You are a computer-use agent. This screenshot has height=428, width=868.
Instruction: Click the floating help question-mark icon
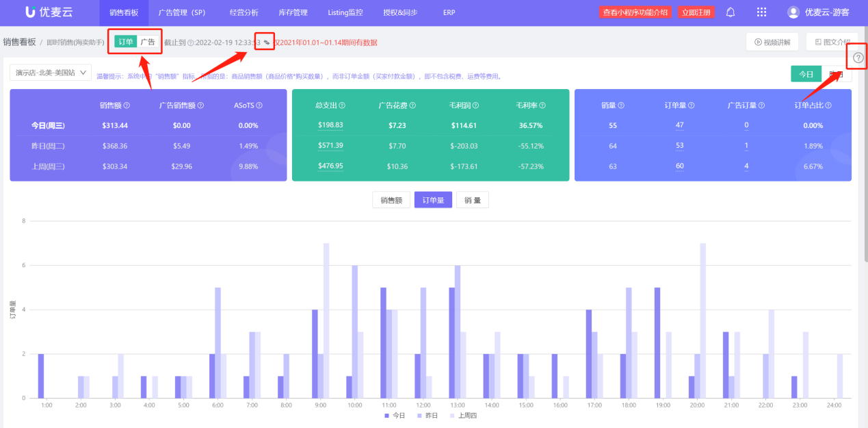pos(858,58)
